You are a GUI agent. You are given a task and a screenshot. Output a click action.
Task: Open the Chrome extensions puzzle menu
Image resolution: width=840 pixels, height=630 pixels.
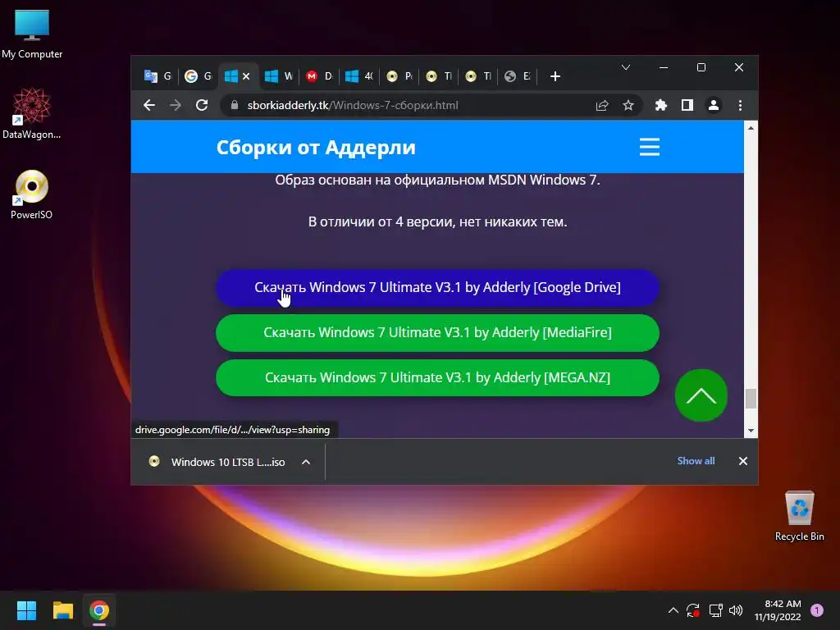click(x=660, y=106)
